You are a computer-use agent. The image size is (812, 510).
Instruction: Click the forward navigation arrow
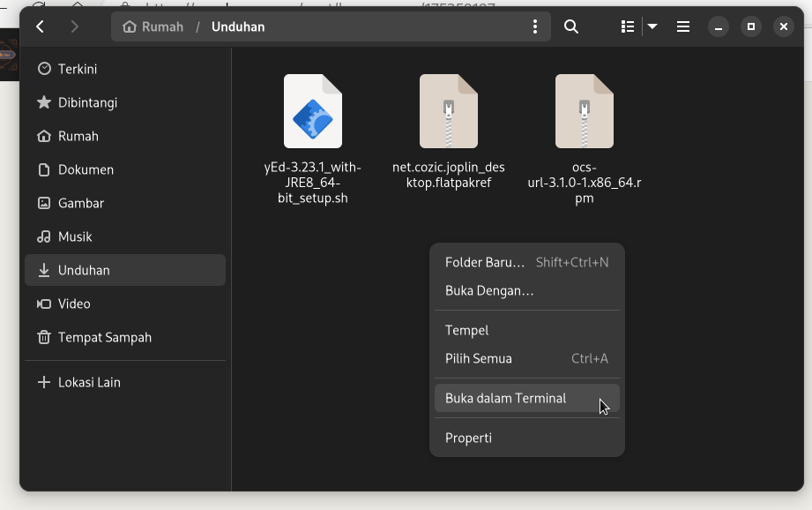(75, 26)
